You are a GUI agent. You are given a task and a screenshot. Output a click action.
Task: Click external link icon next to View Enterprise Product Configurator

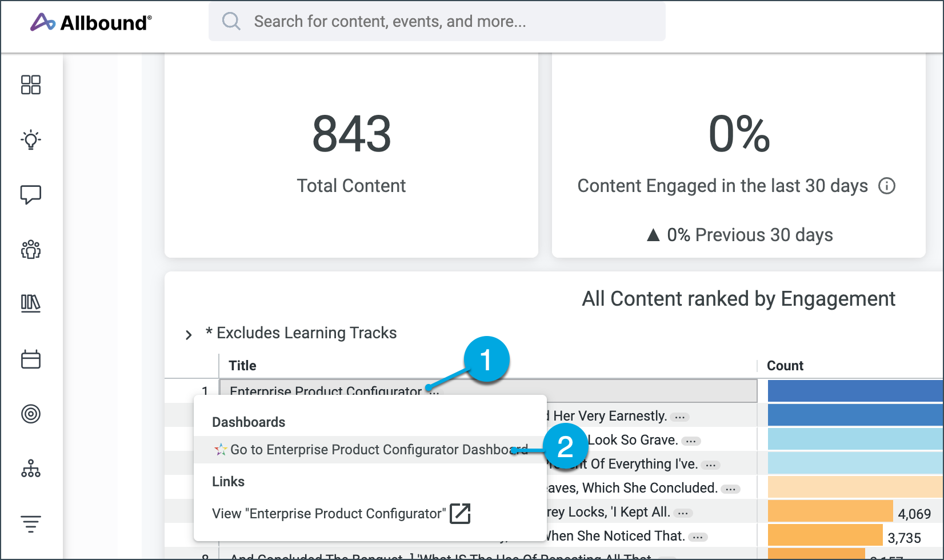[x=460, y=513]
